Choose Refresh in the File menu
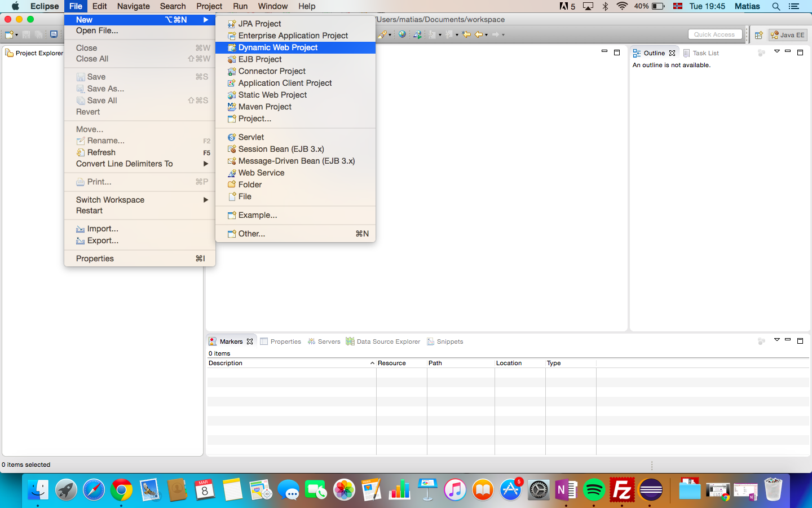Image resolution: width=812 pixels, height=508 pixels. point(140,152)
